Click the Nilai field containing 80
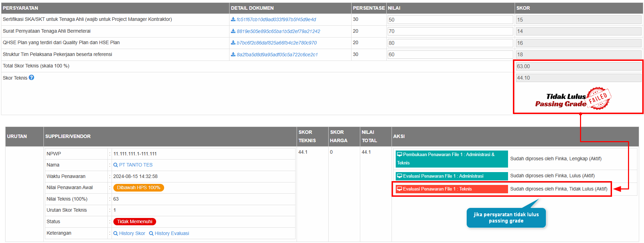 450,43
